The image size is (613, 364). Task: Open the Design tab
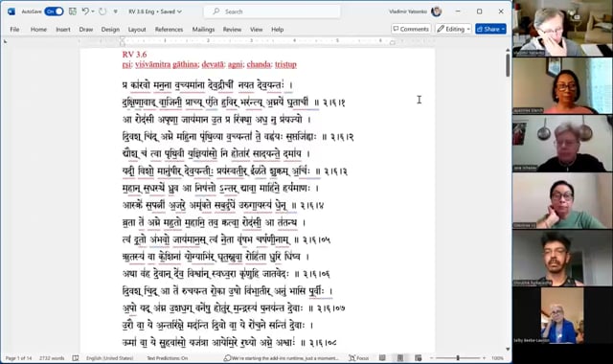[x=110, y=30]
